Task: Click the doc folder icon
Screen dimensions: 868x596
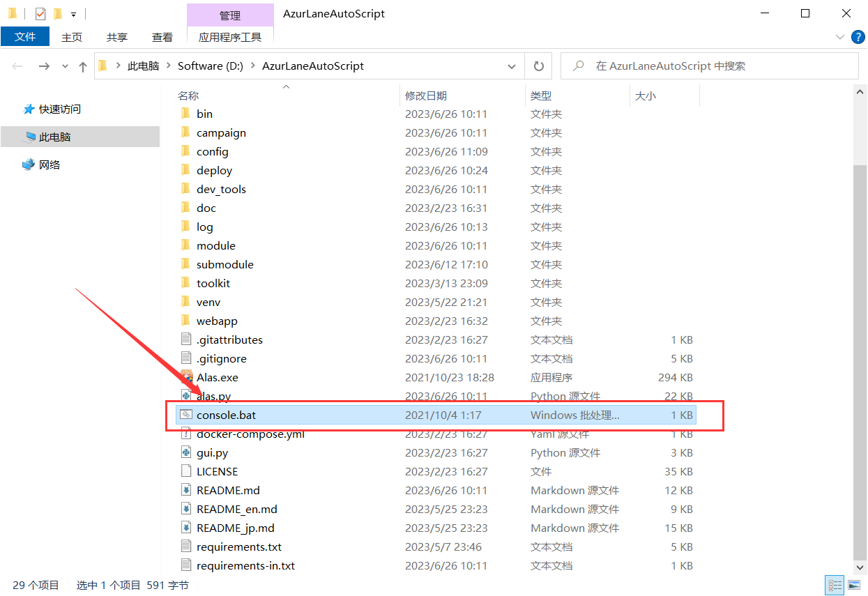Action: 185,208
